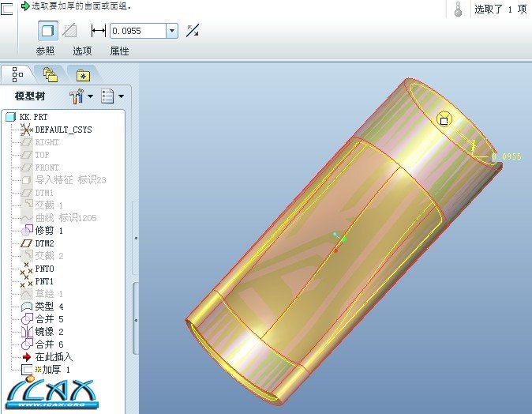The height and width of the screenshot is (414, 532).
Task: Open the model tree tab
Action: pos(17,75)
